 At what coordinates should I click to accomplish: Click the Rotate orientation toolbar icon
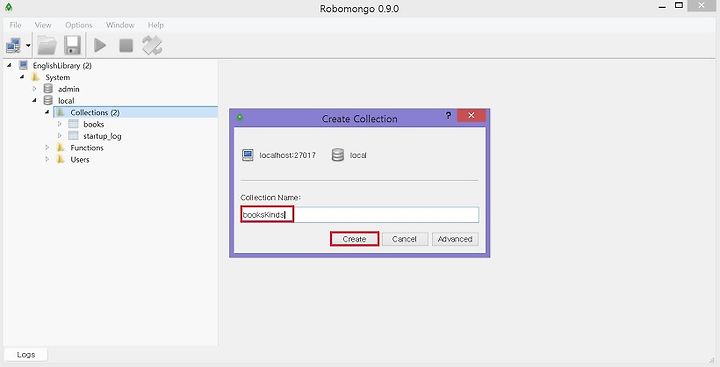[152, 45]
